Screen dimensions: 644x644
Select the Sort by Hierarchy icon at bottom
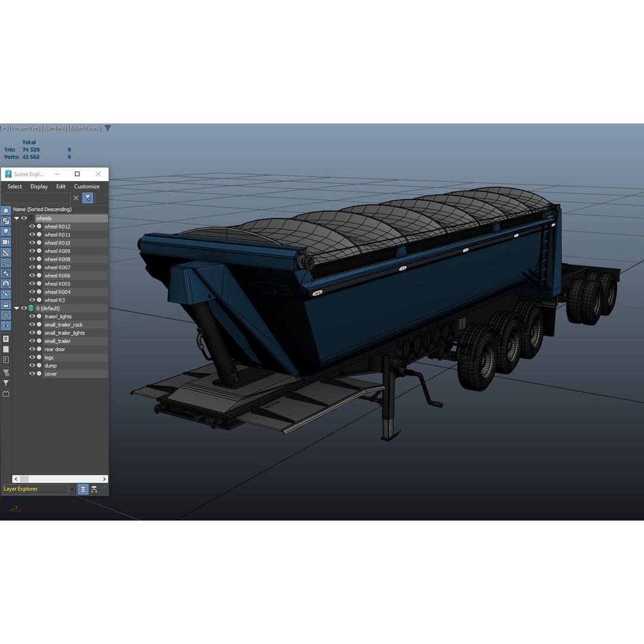(94, 489)
